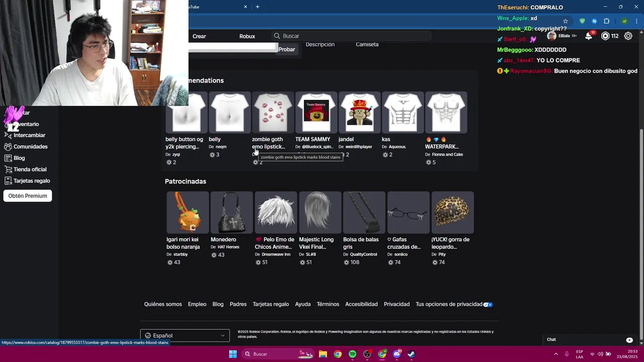Screen dimensions: 644x362
Task: Open the Gafas cruzadas glasses item
Action: pyautogui.click(x=408, y=212)
